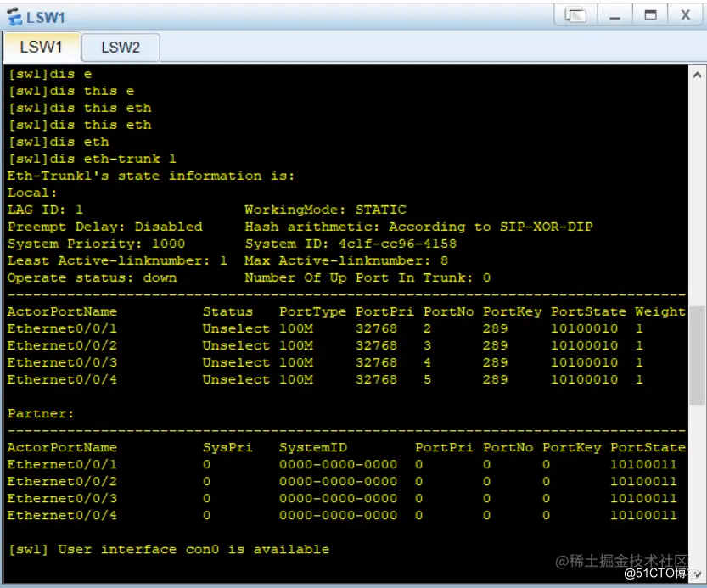The height and width of the screenshot is (588, 707).
Task: Click 'Operate status: down' text
Action: tap(92, 277)
